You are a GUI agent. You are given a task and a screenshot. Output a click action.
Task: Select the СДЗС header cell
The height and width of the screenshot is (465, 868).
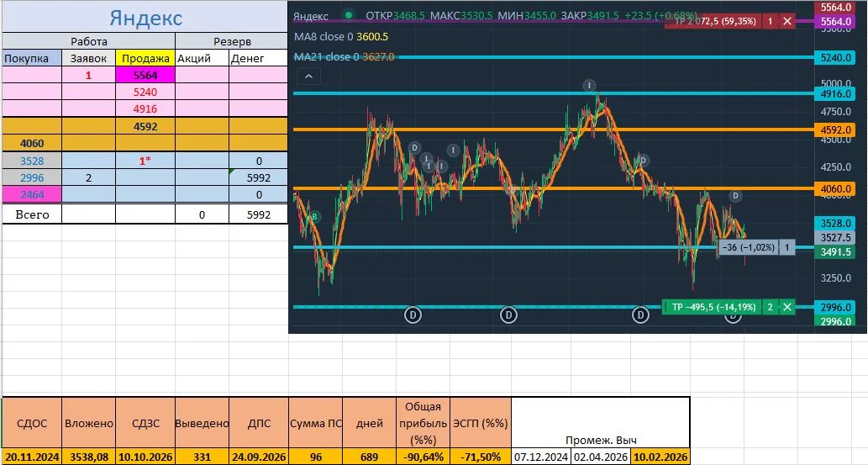[x=145, y=423]
